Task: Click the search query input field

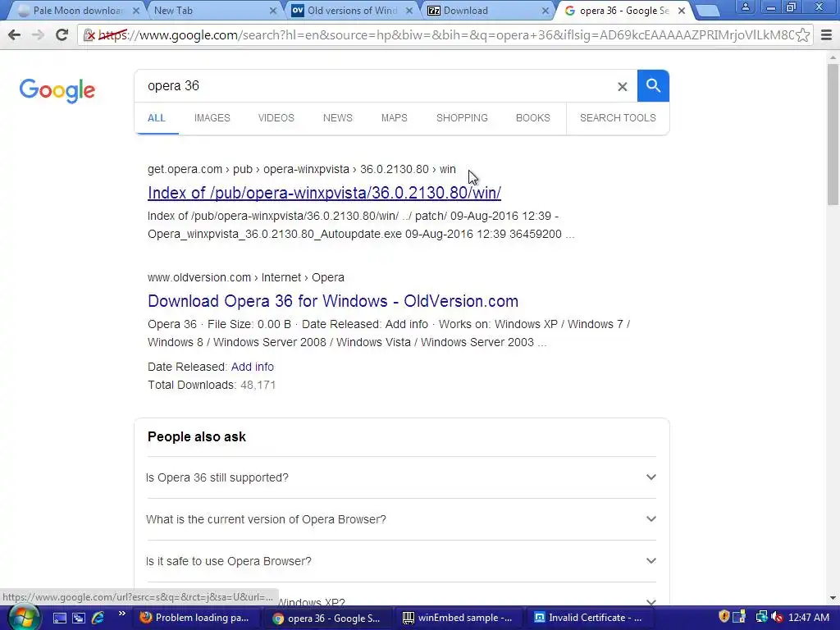Action: [x=375, y=85]
